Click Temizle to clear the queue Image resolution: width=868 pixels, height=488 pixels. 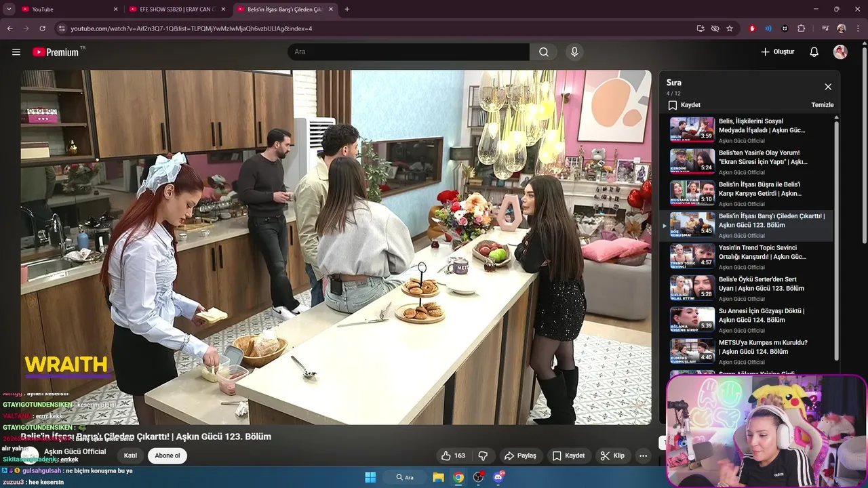click(x=823, y=105)
